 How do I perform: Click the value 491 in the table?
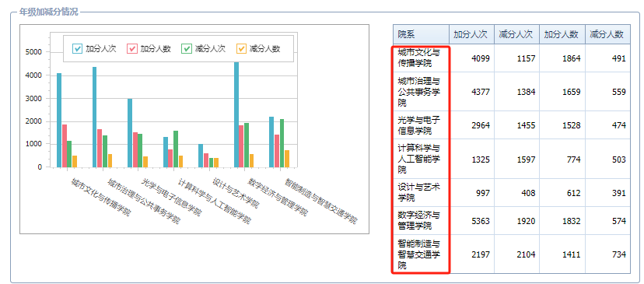[x=619, y=58]
